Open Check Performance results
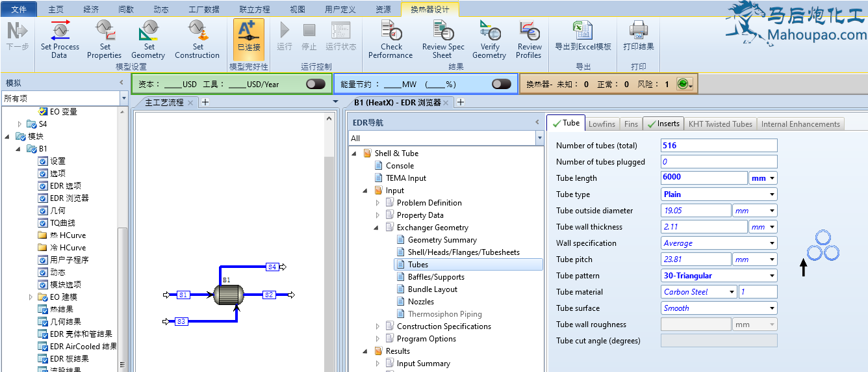Viewport: 868px width, 372px height. (391, 40)
